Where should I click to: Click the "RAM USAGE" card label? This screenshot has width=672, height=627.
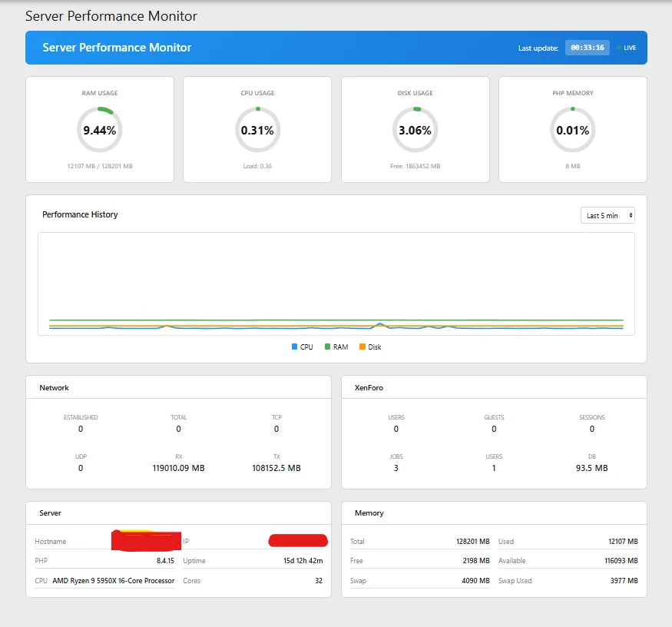[x=100, y=93]
